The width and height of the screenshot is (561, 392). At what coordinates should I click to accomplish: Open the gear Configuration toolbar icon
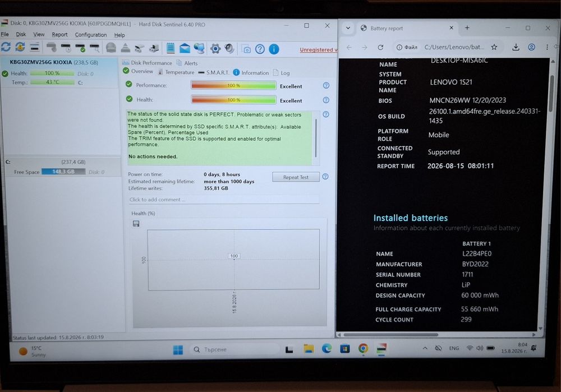[215, 48]
